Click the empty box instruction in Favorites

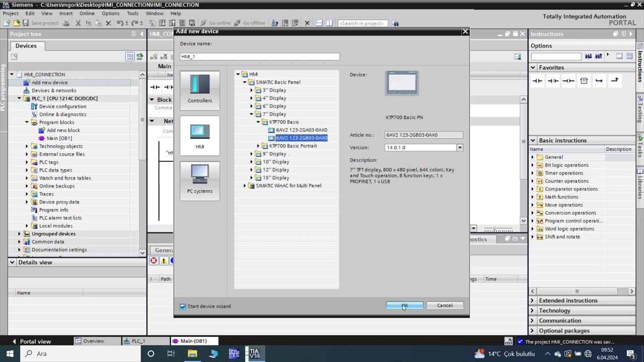tap(584, 80)
